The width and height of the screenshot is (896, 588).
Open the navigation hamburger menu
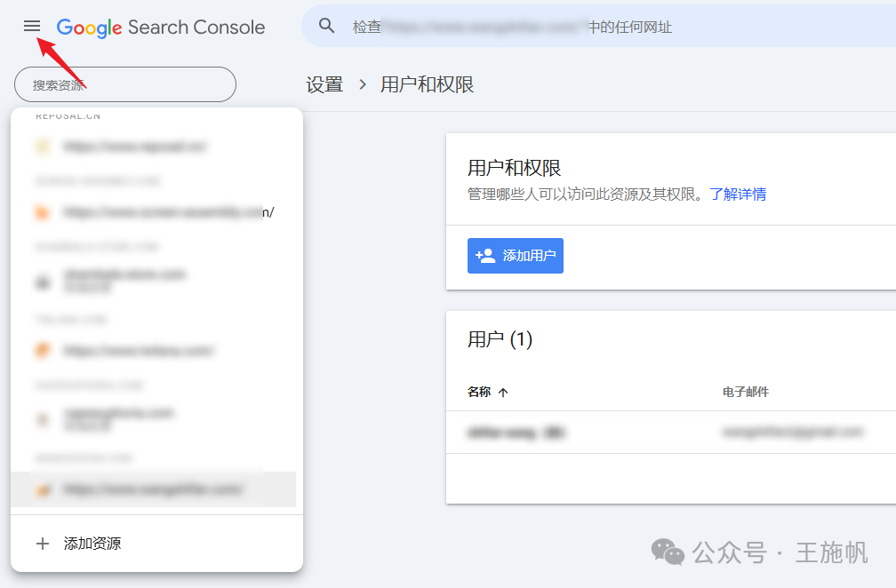31,26
